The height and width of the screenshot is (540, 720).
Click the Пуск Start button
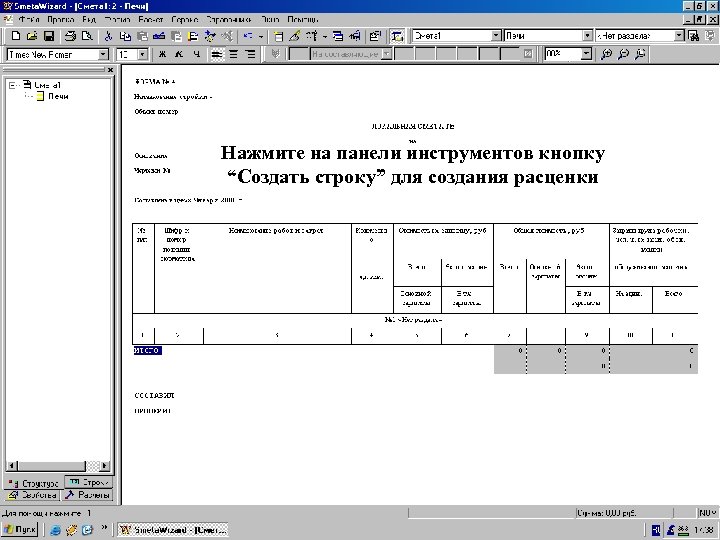(x=19, y=529)
